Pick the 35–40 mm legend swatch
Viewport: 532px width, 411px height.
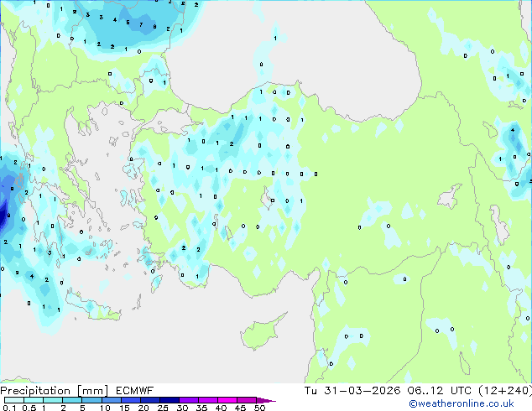(208, 400)
